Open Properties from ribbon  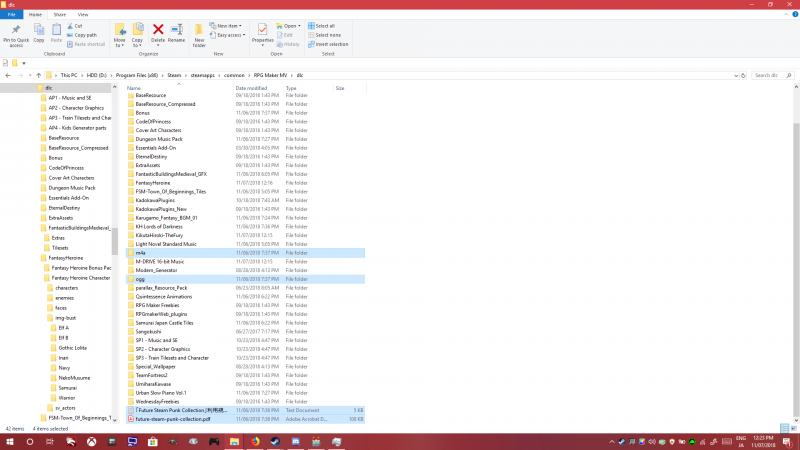tap(262, 34)
